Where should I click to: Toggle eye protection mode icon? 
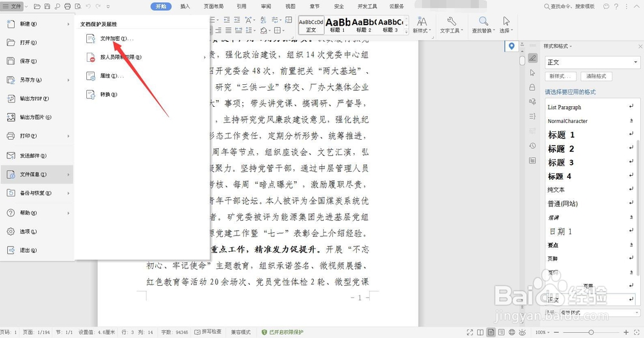(x=522, y=332)
